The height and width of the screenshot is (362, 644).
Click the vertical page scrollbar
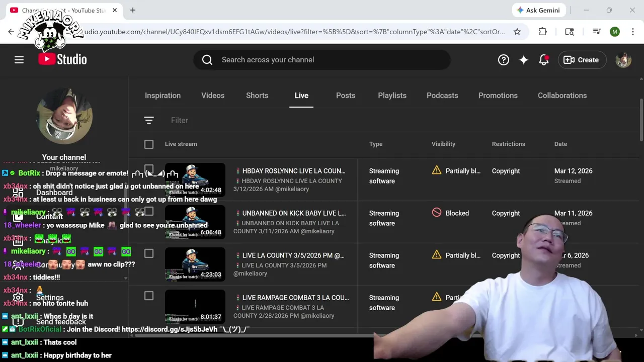641,120
